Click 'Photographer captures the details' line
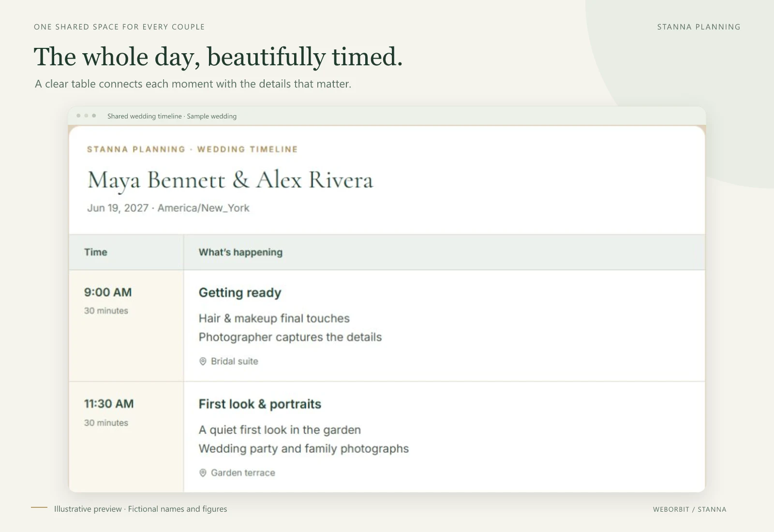The height and width of the screenshot is (532, 774). point(290,337)
